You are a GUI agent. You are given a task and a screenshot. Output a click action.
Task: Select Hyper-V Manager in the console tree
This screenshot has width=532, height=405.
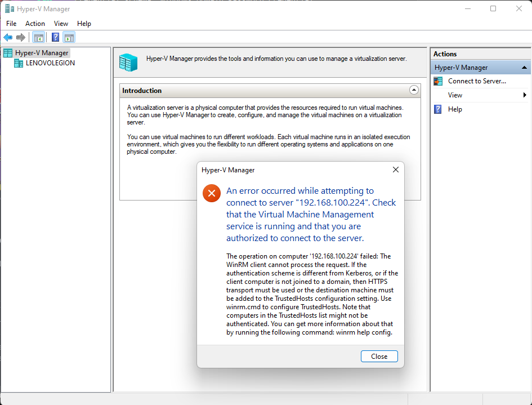click(x=42, y=53)
